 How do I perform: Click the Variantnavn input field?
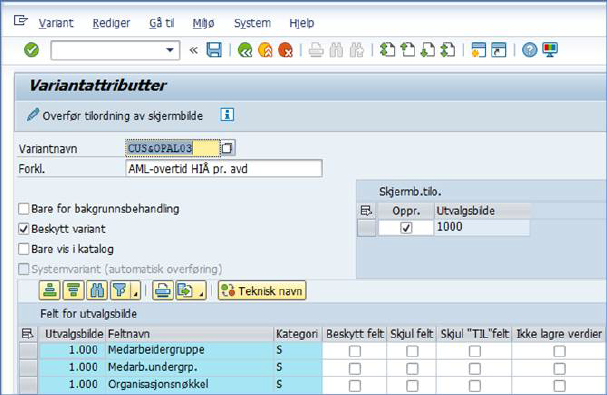[173, 148]
